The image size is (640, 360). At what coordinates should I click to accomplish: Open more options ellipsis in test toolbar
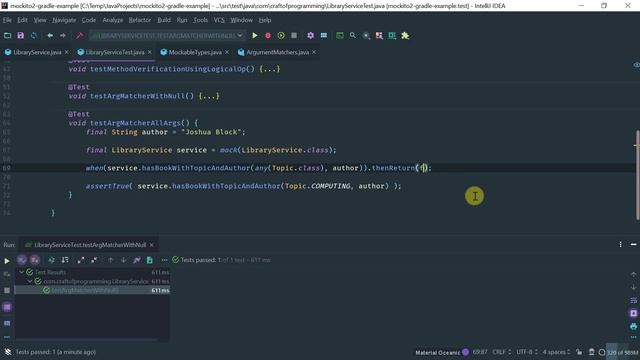click(x=164, y=260)
